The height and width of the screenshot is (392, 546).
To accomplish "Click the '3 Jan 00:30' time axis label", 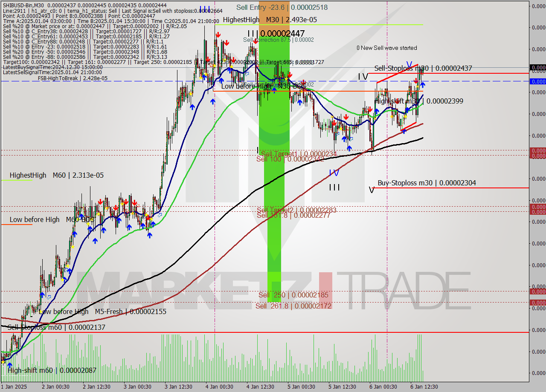I will [x=137, y=387].
